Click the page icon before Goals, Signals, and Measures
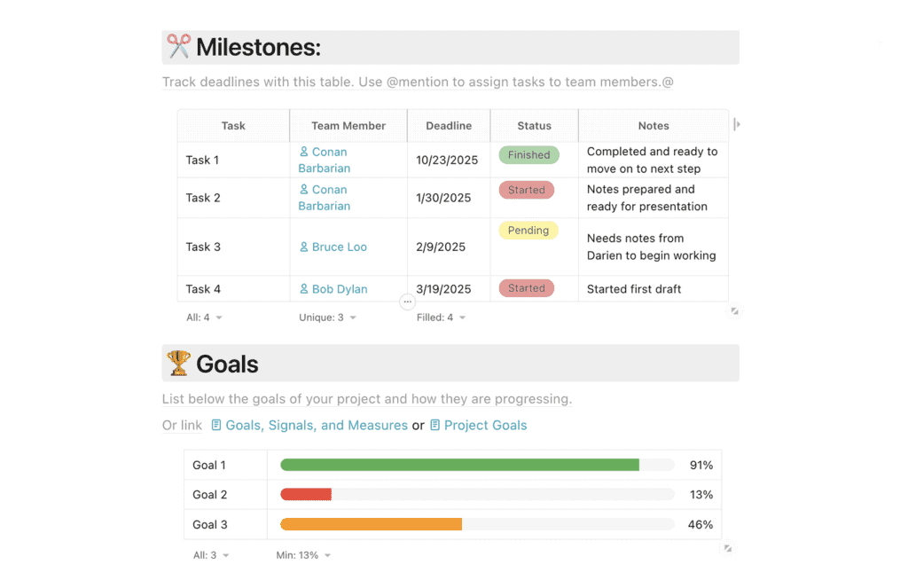 (215, 425)
